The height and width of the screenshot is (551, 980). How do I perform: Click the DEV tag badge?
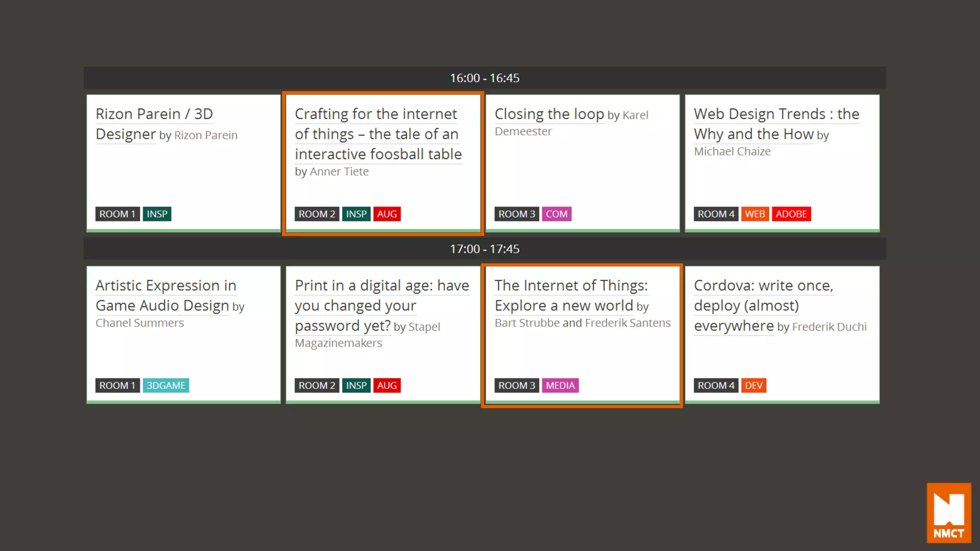[753, 386]
